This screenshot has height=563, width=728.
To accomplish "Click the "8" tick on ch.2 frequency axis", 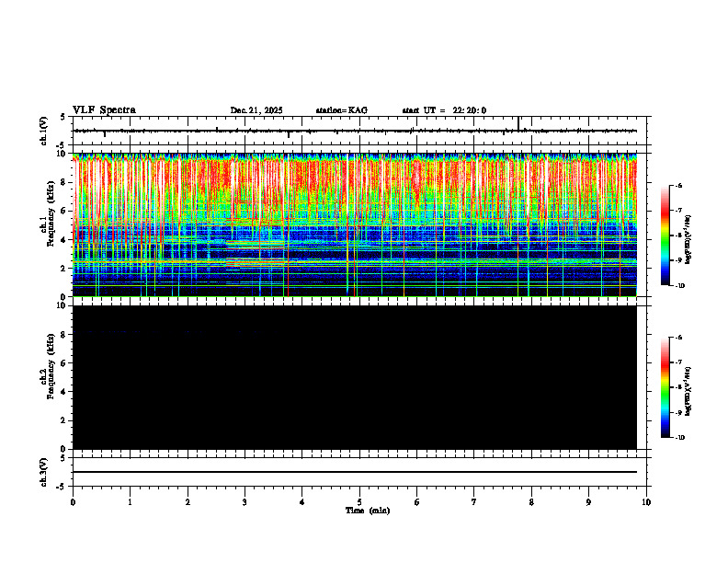I will coord(64,335).
